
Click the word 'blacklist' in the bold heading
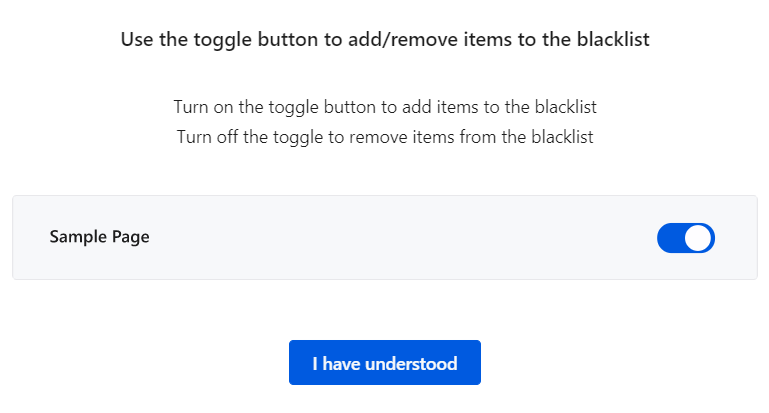click(611, 40)
